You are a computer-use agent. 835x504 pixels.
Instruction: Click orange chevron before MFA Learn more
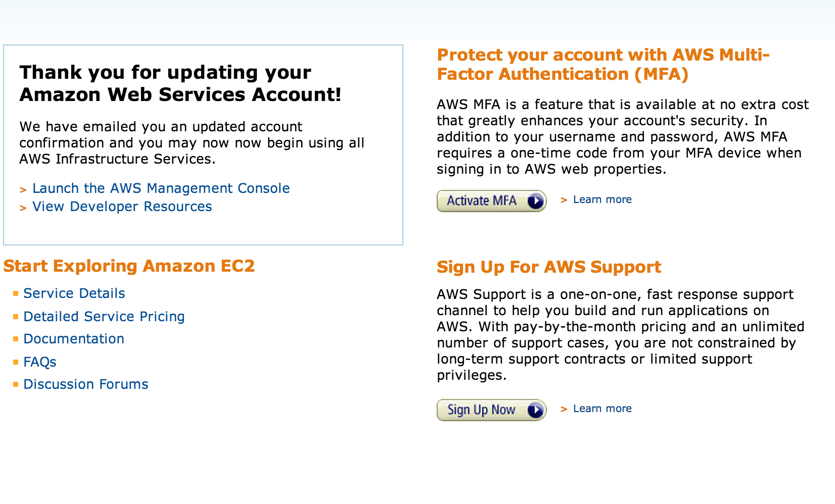coord(564,200)
